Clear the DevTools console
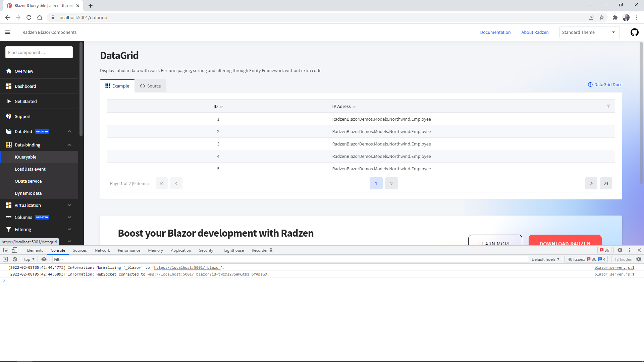This screenshot has width=644, height=362. click(x=15, y=259)
